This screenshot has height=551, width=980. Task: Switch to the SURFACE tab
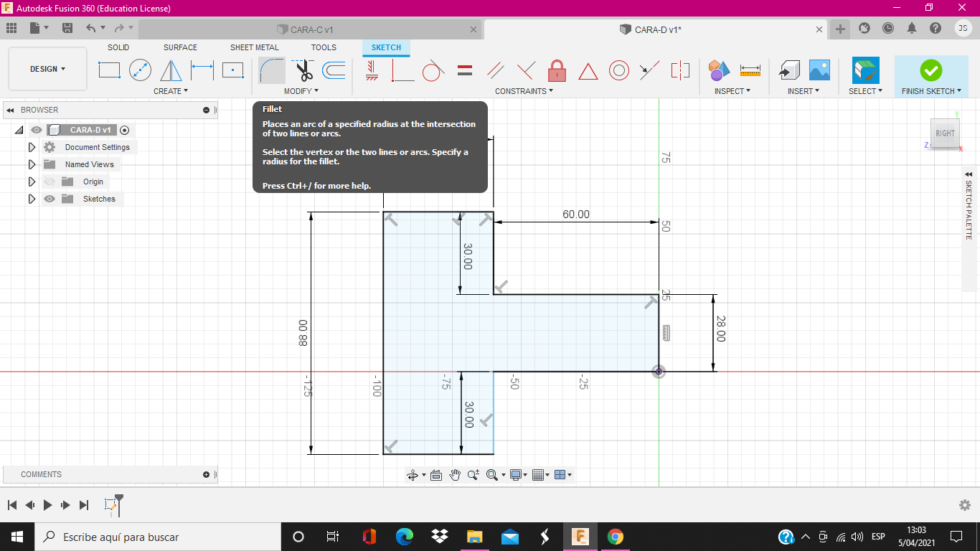coord(180,47)
